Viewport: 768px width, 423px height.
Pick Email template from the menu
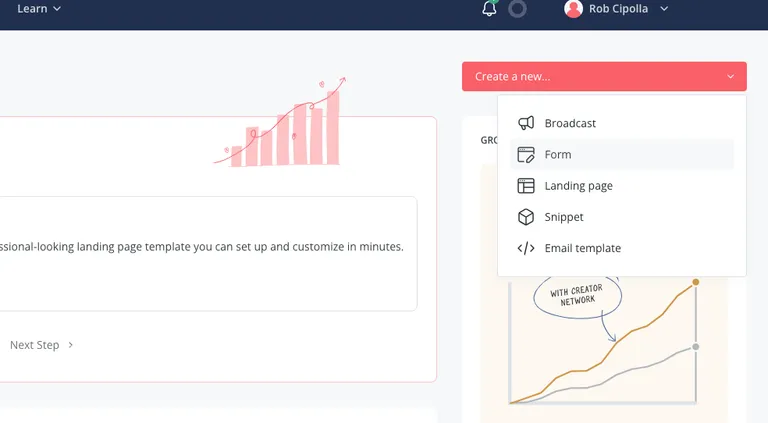[x=622, y=248]
